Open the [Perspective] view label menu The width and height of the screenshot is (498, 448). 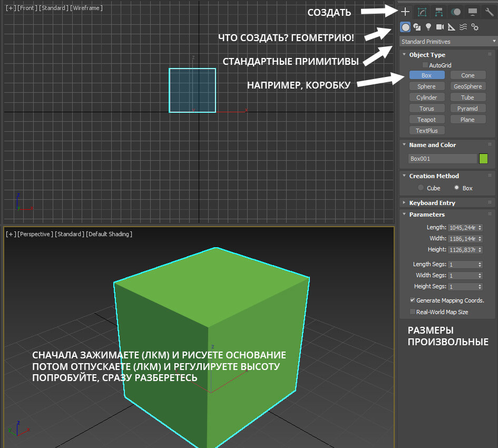(x=35, y=234)
